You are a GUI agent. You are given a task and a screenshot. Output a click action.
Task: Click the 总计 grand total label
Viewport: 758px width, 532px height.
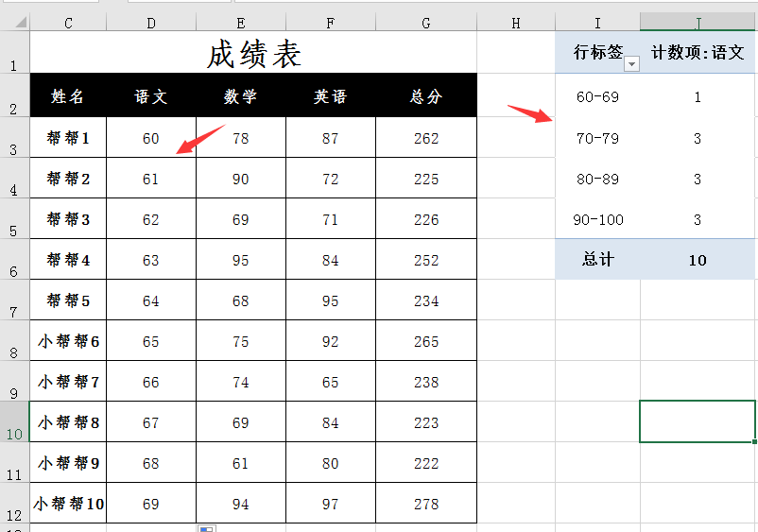tap(597, 259)
